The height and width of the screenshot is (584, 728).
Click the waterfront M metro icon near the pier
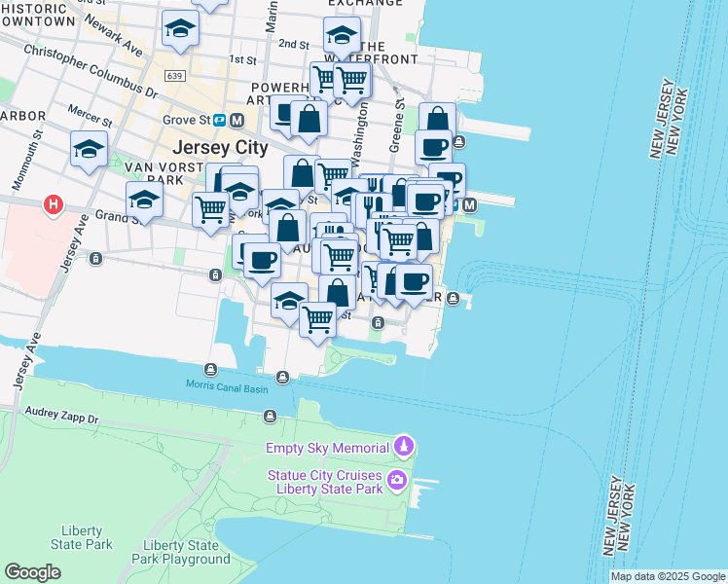(470, 204)
